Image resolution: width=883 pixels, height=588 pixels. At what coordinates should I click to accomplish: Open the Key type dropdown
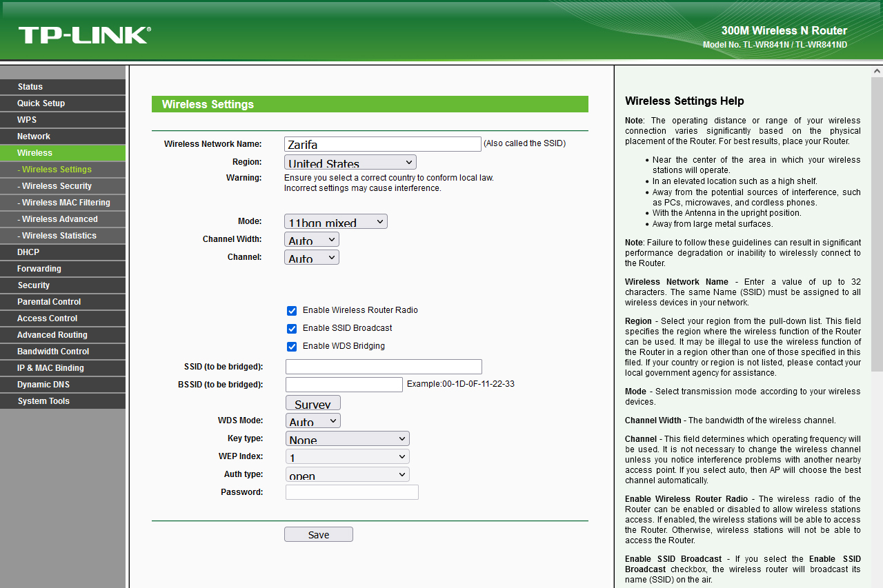(348, 438)
